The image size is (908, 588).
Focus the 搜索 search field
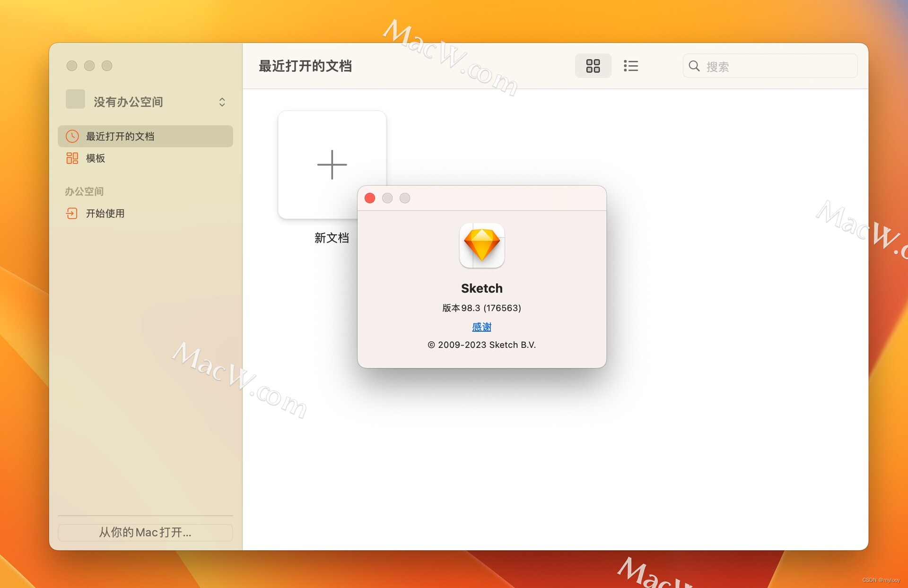770,66
